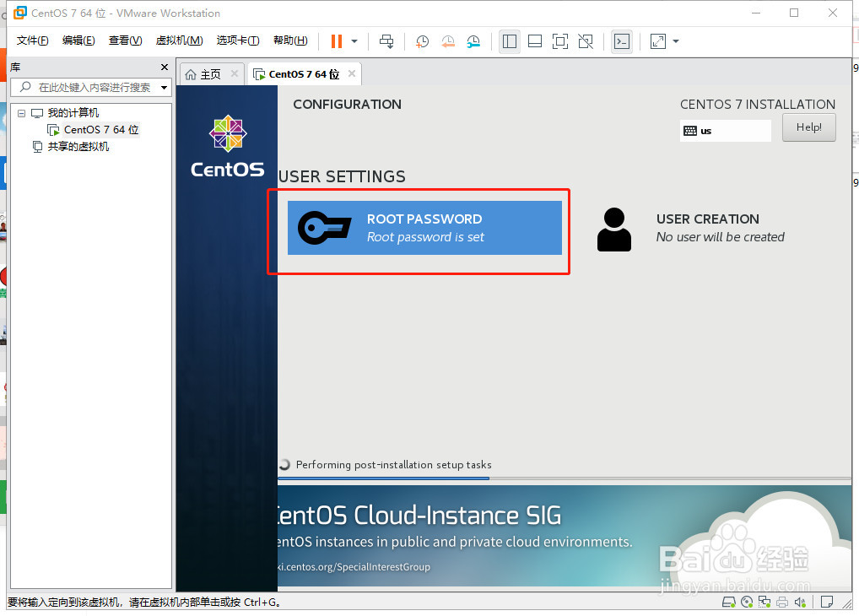Viewport: 859px width, 616px height.
Task: Click the network adapter status icon
Action: pyautogui.click(x=764, y=602)
